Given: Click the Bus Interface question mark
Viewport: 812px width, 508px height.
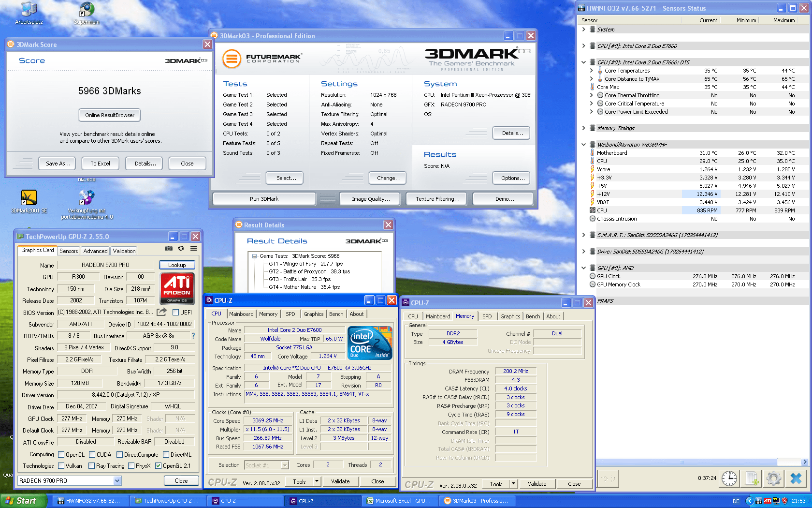Looking at the screenshot, I should click(x=193, y=336).
